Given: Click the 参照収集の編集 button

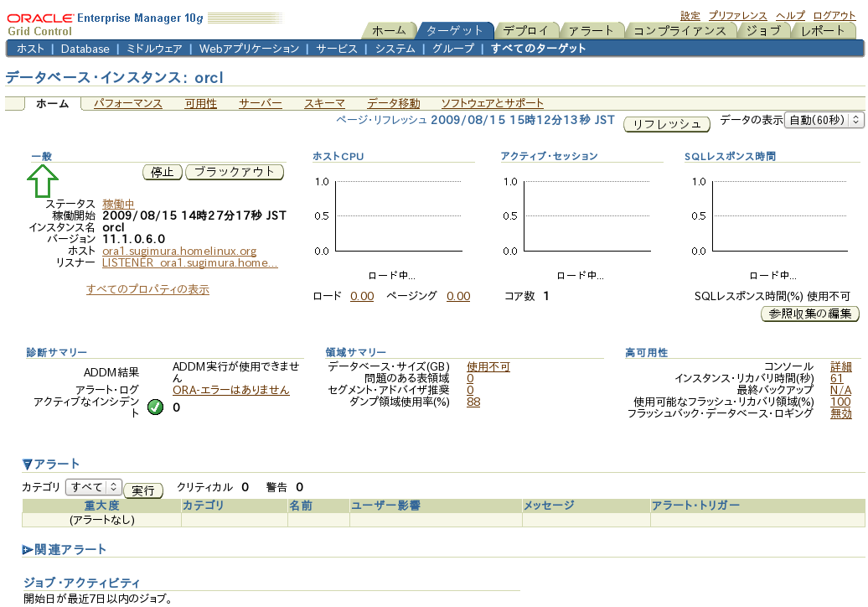Looking at the screenshot, I should [x=810, y=314].
